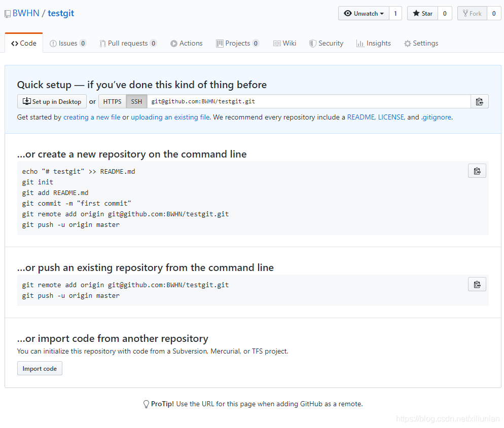
Task: Click the eye icon on the Unwatch button
Action: (x=349, y=13)
